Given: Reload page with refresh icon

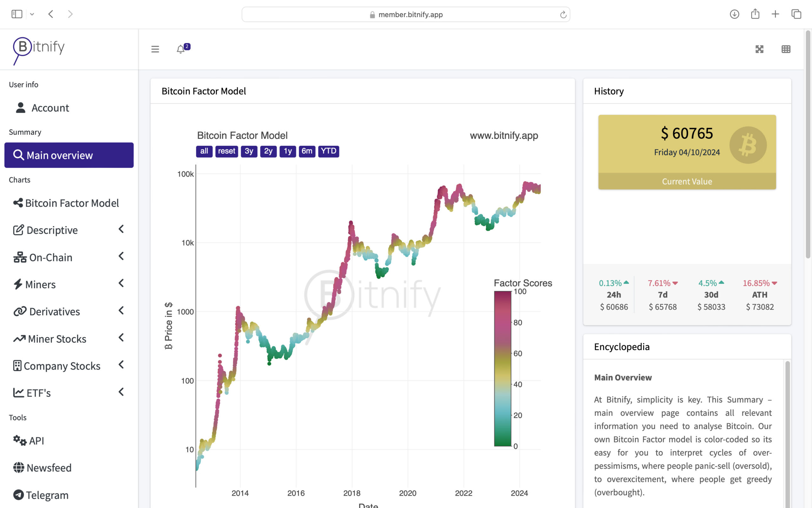Looking at the screenshot, I should (563, 15).
